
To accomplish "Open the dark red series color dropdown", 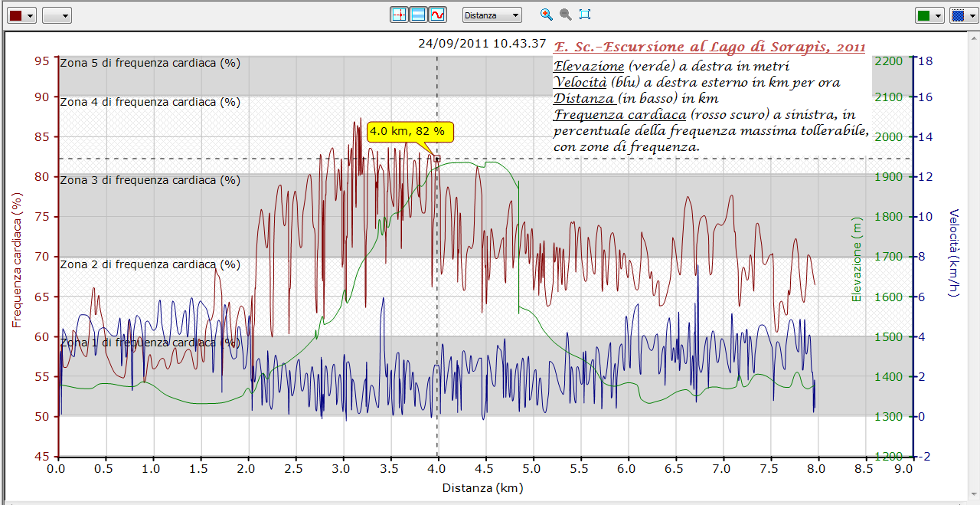I will (21, 15).
